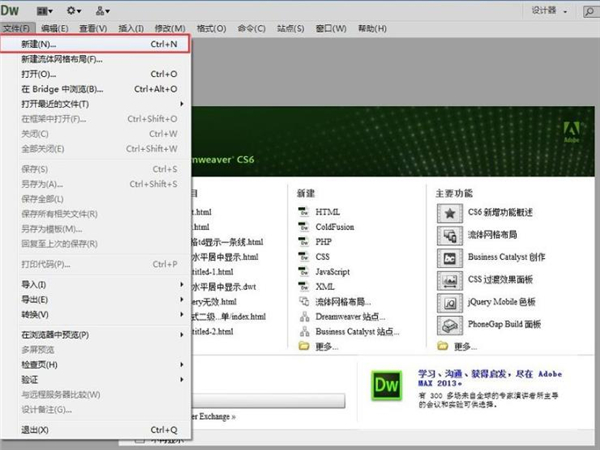
Task: Click the CS6 新增功能概述 link
Action: click(500, 212)
